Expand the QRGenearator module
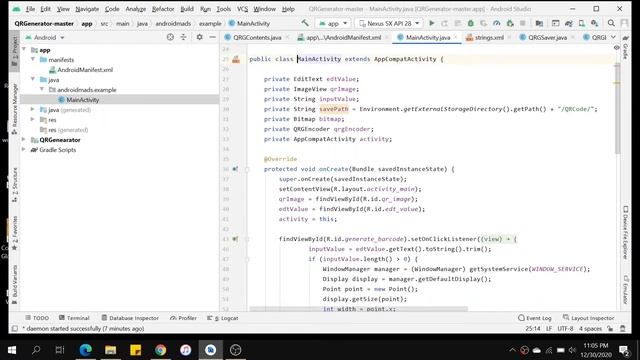 point(24,140)
